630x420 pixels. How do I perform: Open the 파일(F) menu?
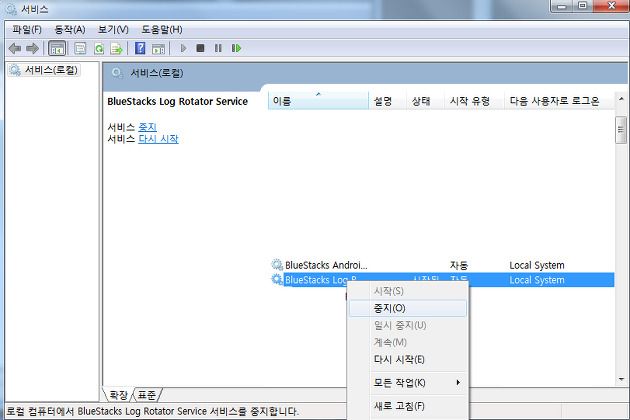[x=27, y=29]
